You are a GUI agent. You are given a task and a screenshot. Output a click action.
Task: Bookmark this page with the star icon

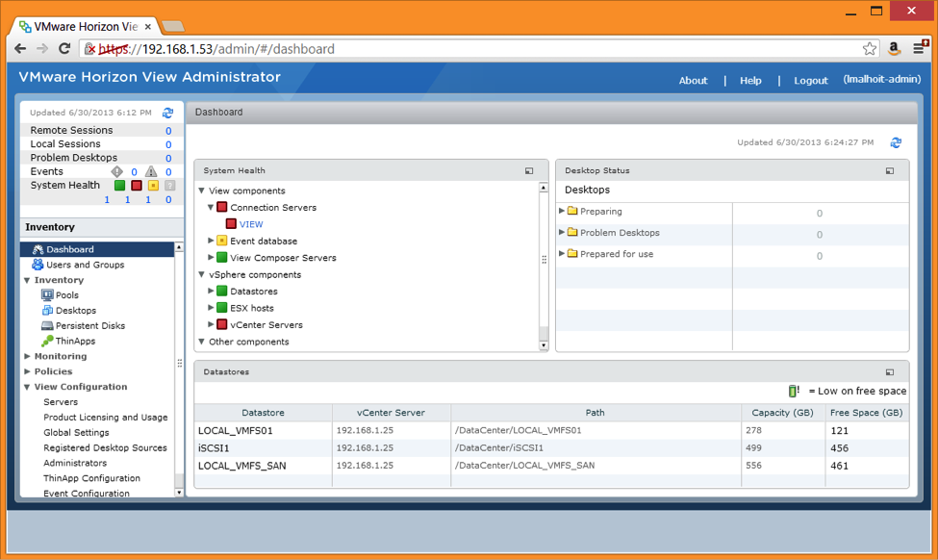(x=870, y=49)
